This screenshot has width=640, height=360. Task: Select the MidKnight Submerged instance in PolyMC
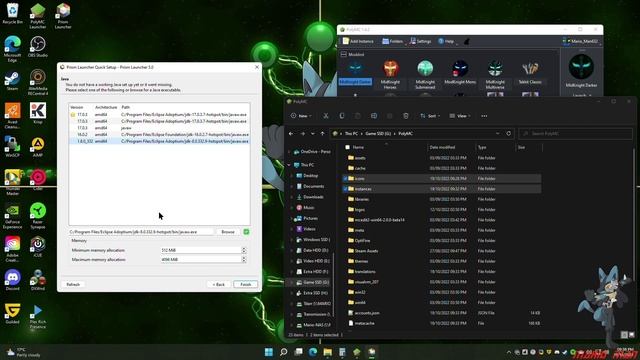tap(425, 74)
